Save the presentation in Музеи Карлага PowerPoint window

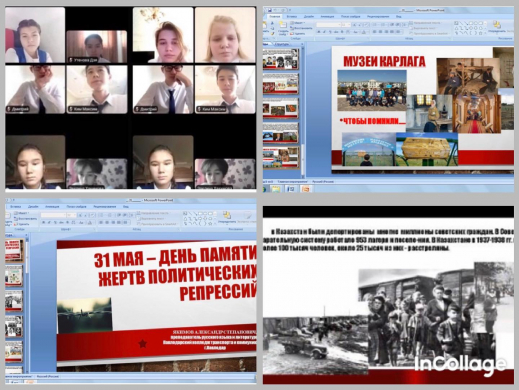[x=270, y=10]
